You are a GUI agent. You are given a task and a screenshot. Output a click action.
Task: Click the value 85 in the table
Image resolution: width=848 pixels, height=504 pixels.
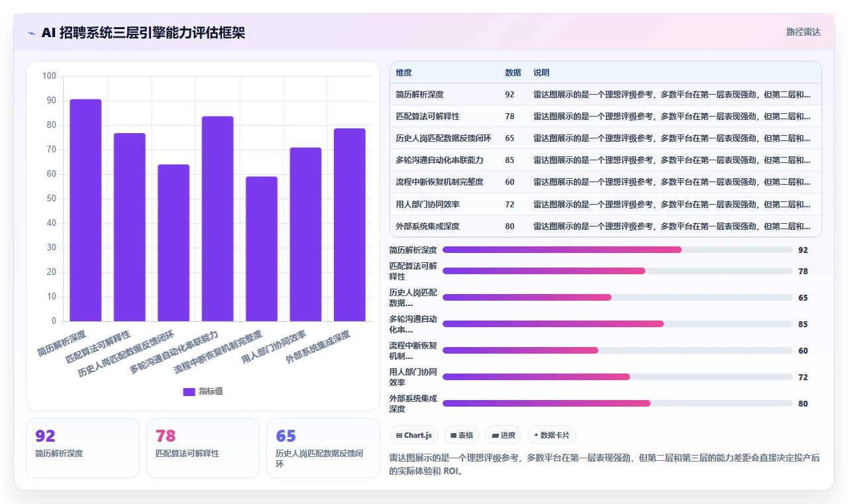(x=509, y=160)
